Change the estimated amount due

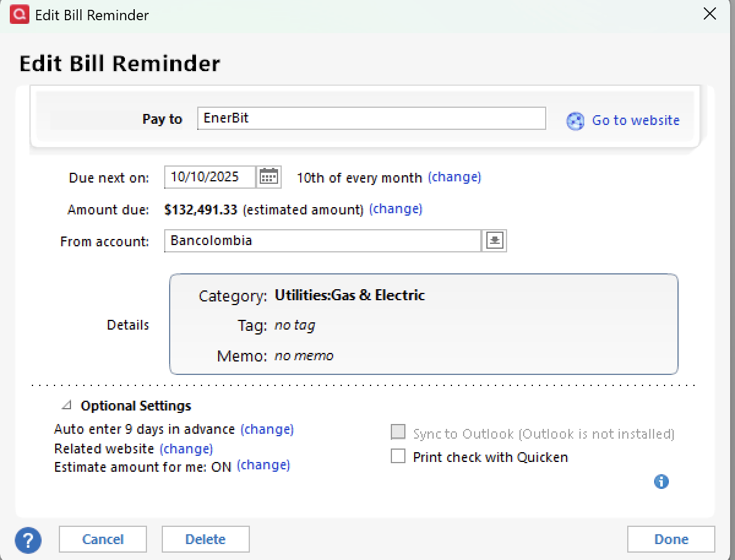click(396, 209)
